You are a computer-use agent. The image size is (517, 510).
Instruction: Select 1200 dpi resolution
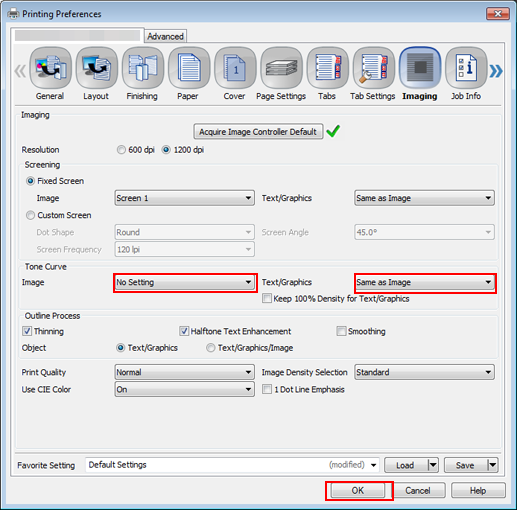[x=166, y=150]
